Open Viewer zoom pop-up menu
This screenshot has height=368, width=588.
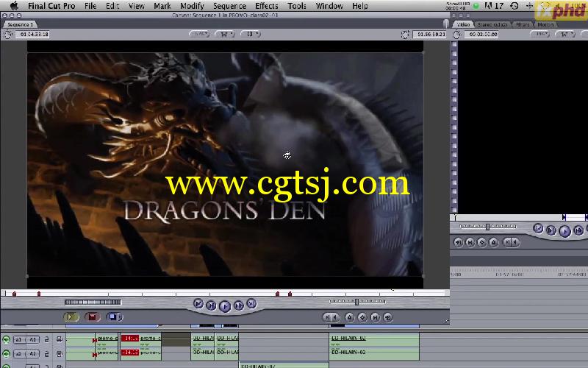(x=540, y=34)
